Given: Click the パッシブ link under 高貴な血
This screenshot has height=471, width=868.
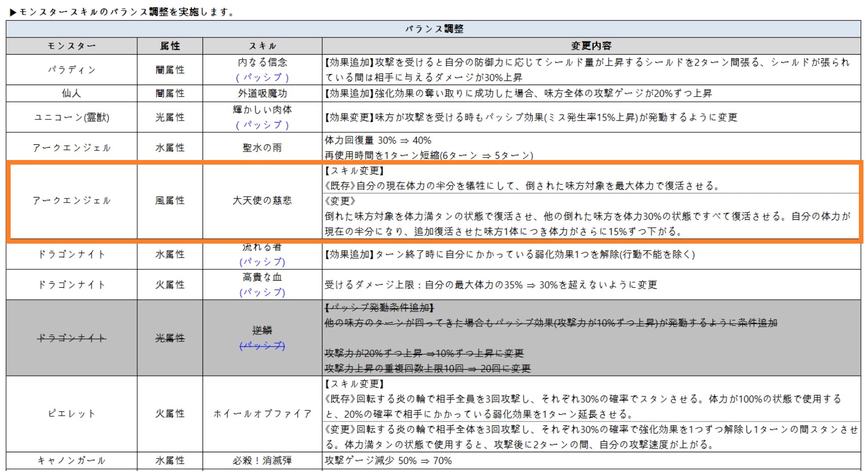Looking at the screenshot, I should coord(262,292).
